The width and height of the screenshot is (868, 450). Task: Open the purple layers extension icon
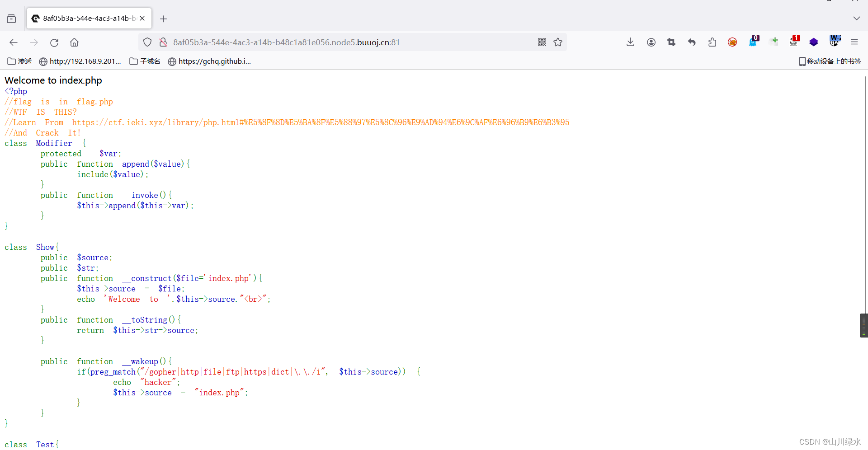[x=814, y=42]
